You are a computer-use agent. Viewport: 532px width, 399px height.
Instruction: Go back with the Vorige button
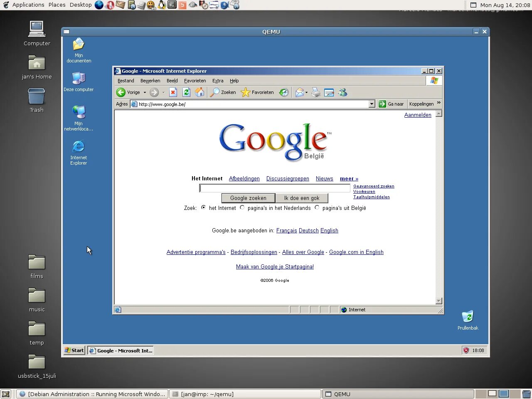(x=128, y=92)
